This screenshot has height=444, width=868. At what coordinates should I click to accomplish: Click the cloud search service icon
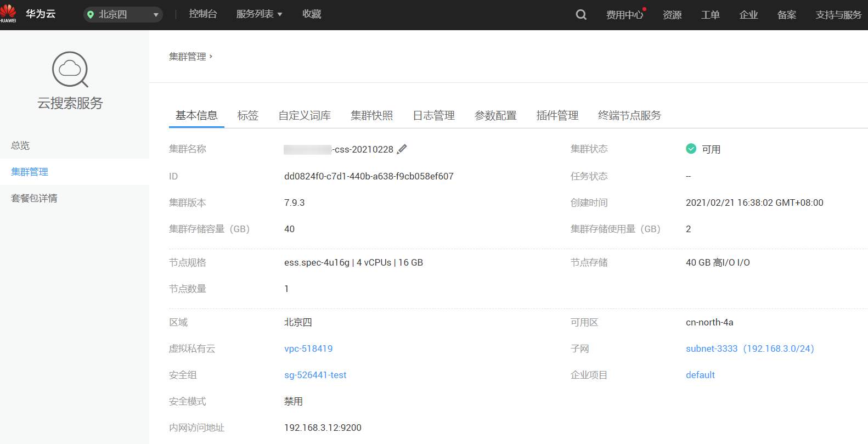tap(70, 70)
